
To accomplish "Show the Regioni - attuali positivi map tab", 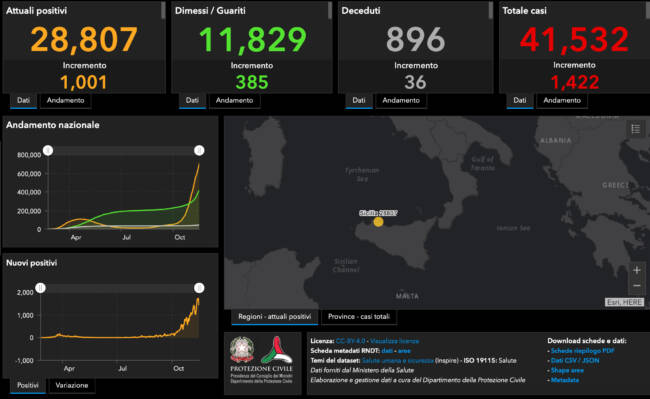I will [x=274, y=317].
